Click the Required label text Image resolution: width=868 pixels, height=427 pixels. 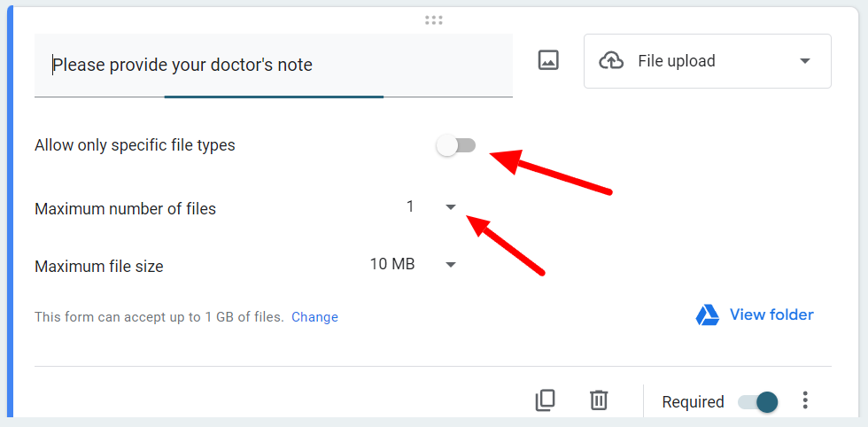click(693, 402)
